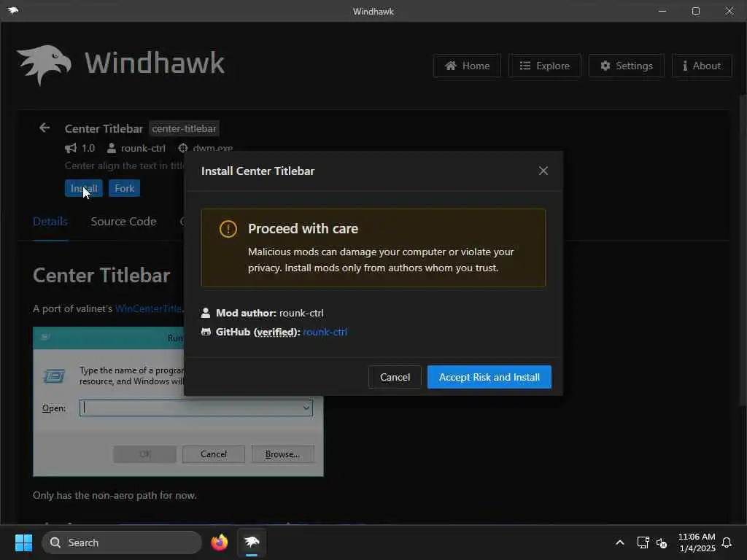The width and height of the screenshot is (747, 560).
Task: Open rounk-ctrl GitHub profile link
Action: (325, 332)
